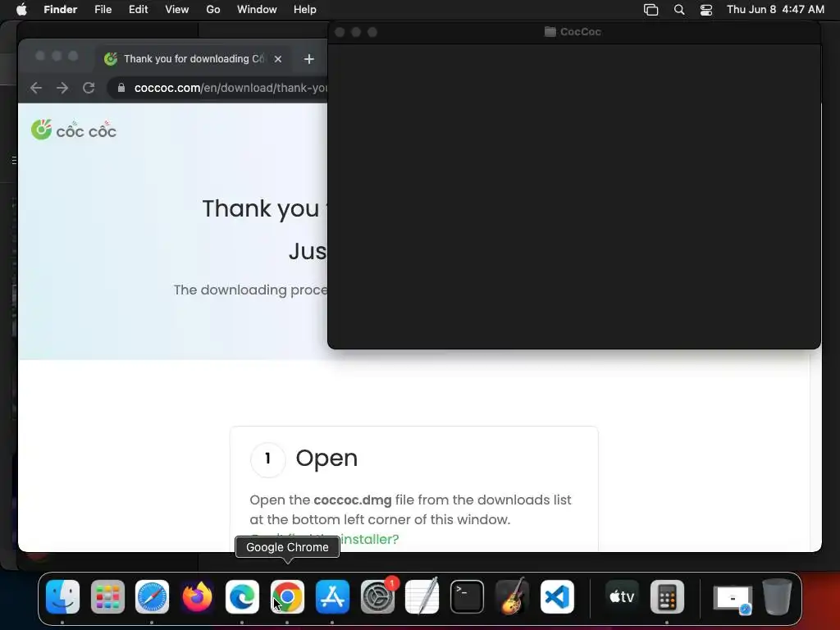Open Terminal from the dock
Viewport: 840px width, 630px height.
(x=467, y=596)
